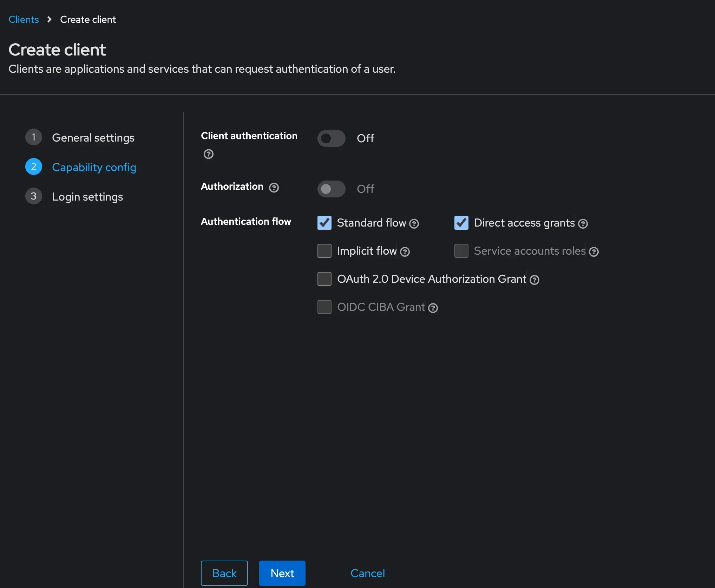Open help for Direct access grants
Viewport: 715px width, 588px height.
coord(583,224)
